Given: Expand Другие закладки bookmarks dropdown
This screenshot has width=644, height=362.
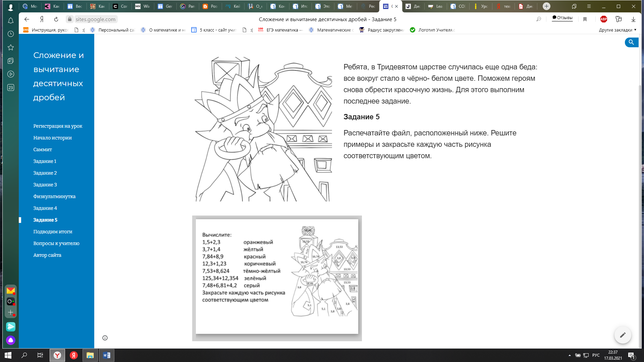Looking at the screenshot, I should click(618, 30).
